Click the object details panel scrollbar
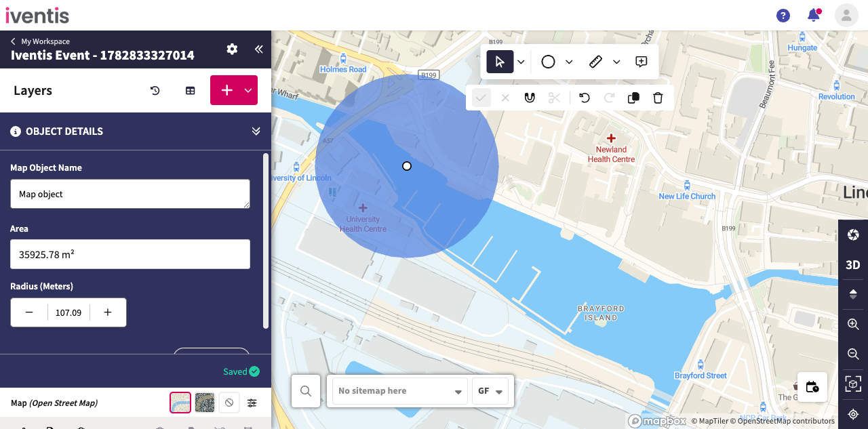868x429 pixels. click(x=266, y=241)
